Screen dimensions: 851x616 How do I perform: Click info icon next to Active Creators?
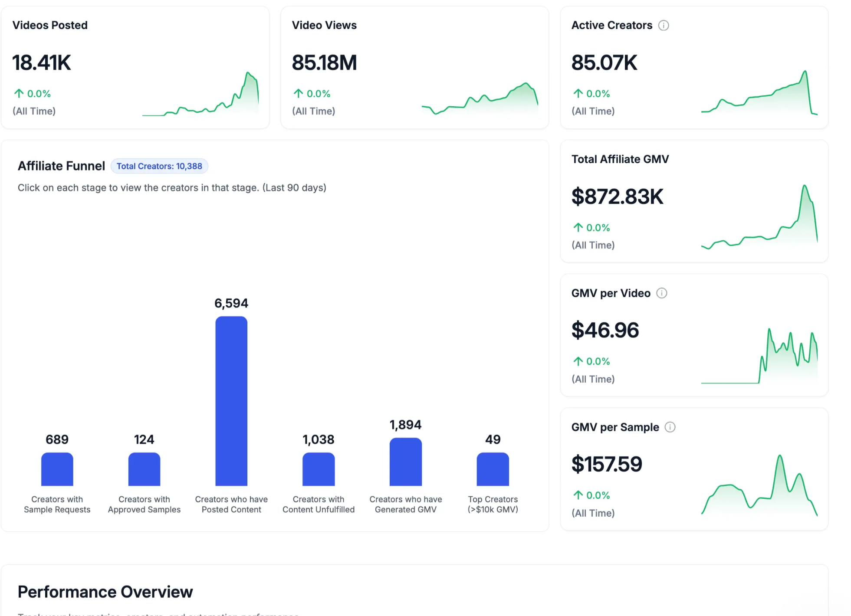[663, 26]
